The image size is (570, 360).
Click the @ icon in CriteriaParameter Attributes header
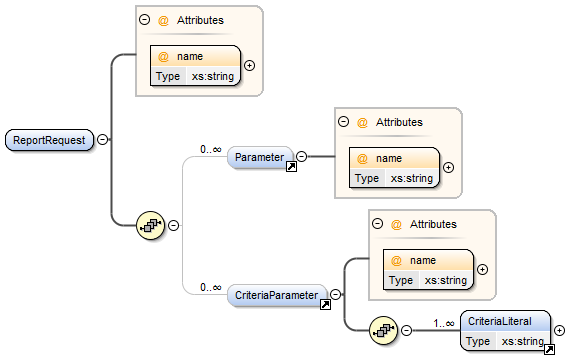396,224
